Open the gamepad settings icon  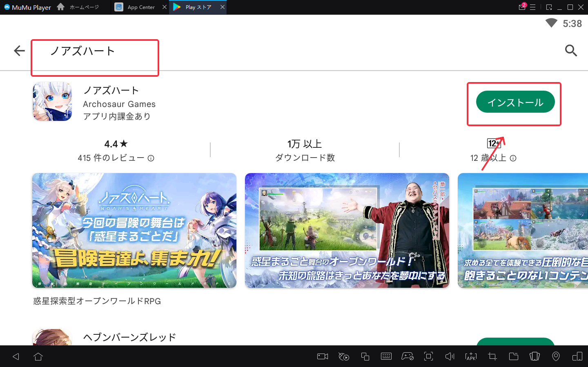tap(408, 356)
